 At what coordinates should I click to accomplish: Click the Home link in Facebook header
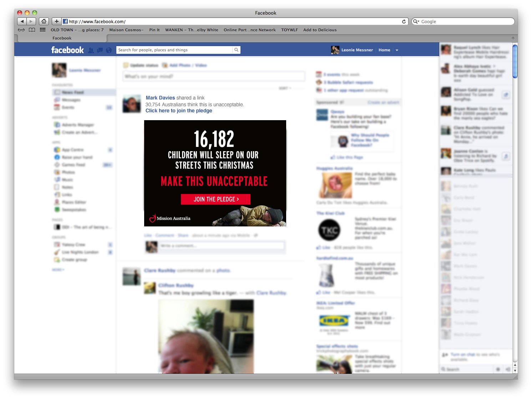point(384,50)
